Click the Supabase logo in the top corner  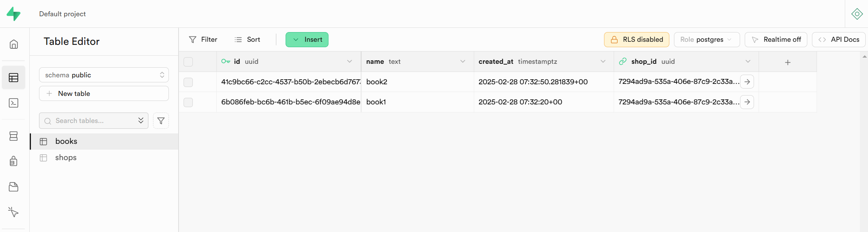pos(14,14)
